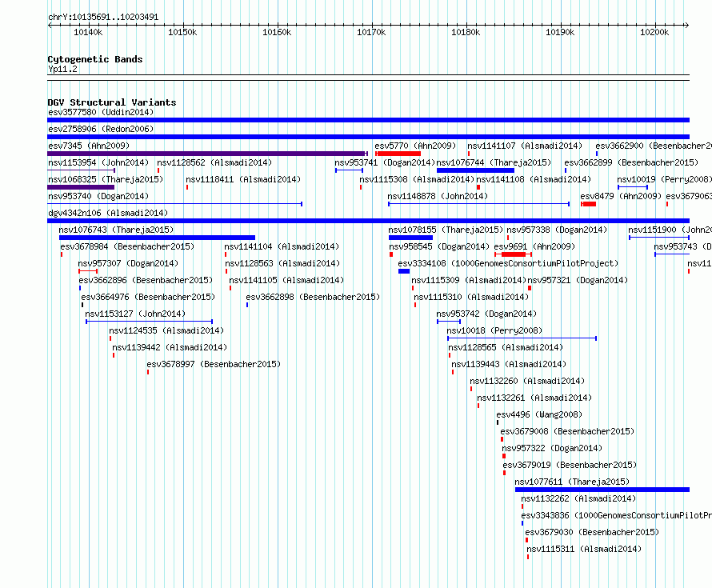712x588 pixels.
Task: Click nsv1078155 (Thareja2015) label
Action: click(x=446, y=230)
